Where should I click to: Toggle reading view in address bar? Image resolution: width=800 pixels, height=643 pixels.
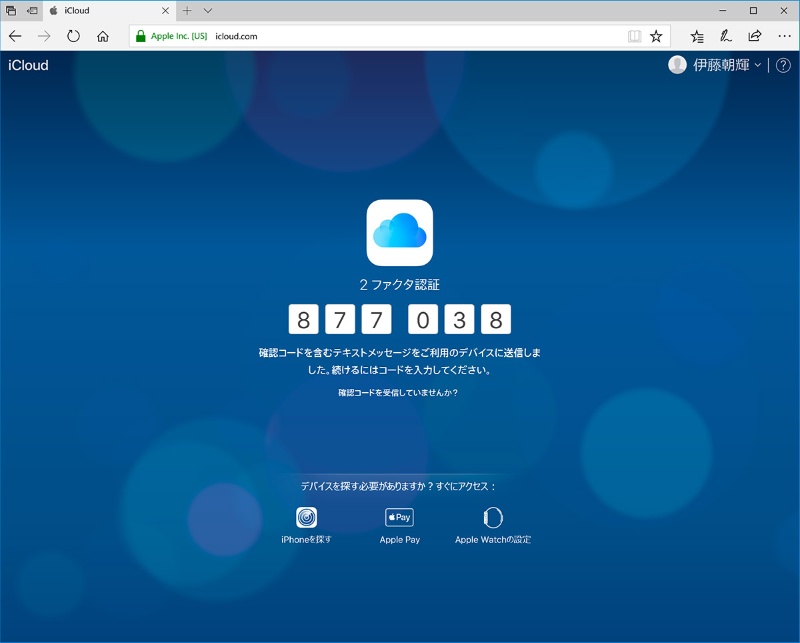coord(634,36)
